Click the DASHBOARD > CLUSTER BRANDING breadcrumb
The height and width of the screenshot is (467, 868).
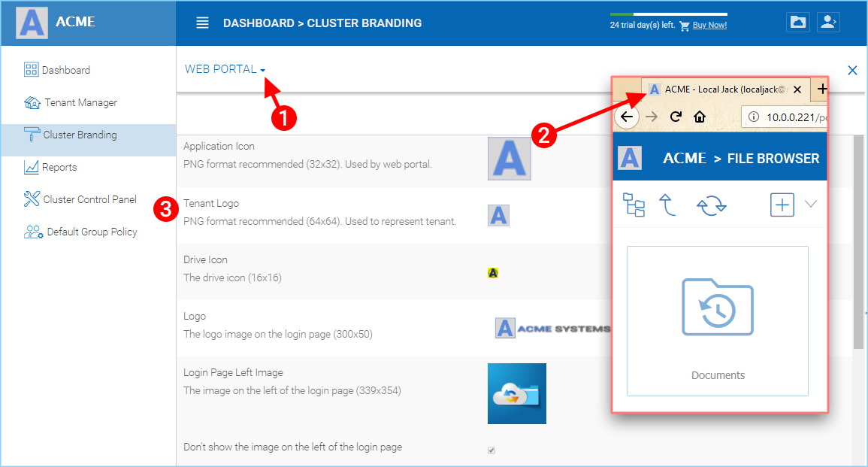322,23
